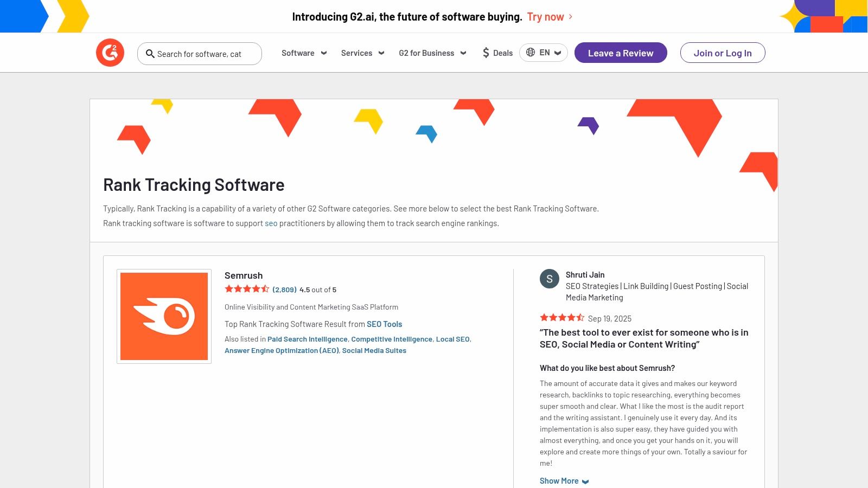Click Join or Log In

tap(723, 53)
